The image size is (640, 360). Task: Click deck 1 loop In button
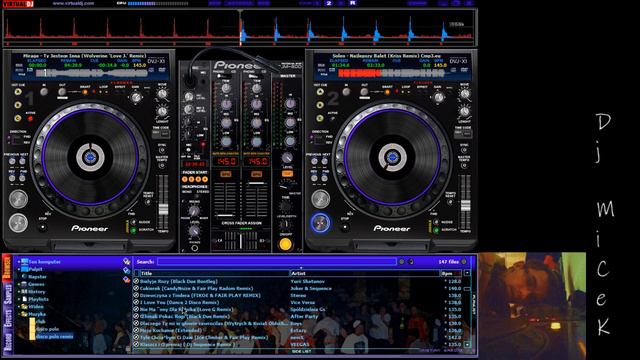point(44,92)
